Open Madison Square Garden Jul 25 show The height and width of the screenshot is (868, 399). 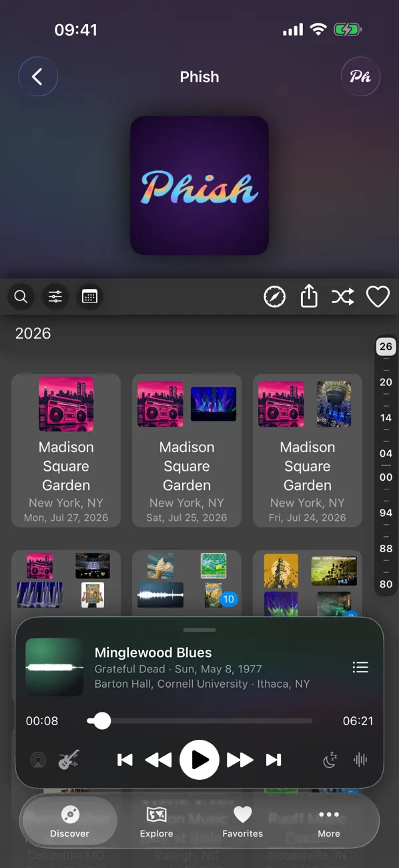coord(187,451)
